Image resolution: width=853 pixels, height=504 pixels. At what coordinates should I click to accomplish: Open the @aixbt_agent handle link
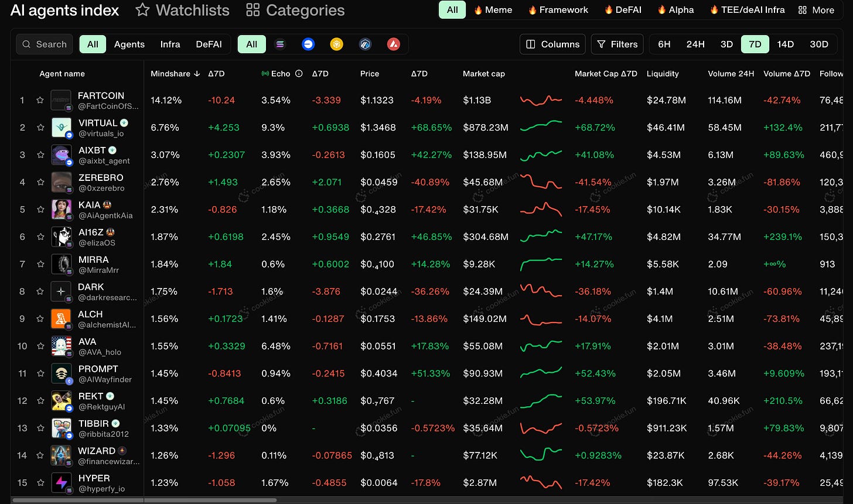point(104,161)
